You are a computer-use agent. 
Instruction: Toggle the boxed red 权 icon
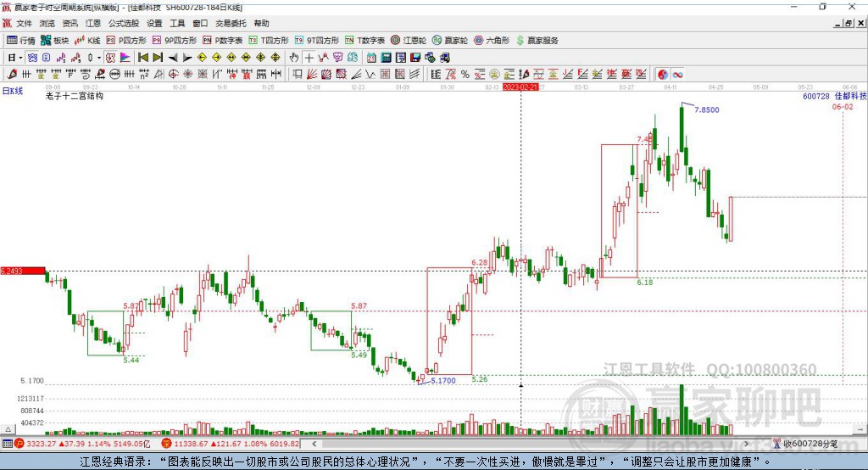(110, 58)
